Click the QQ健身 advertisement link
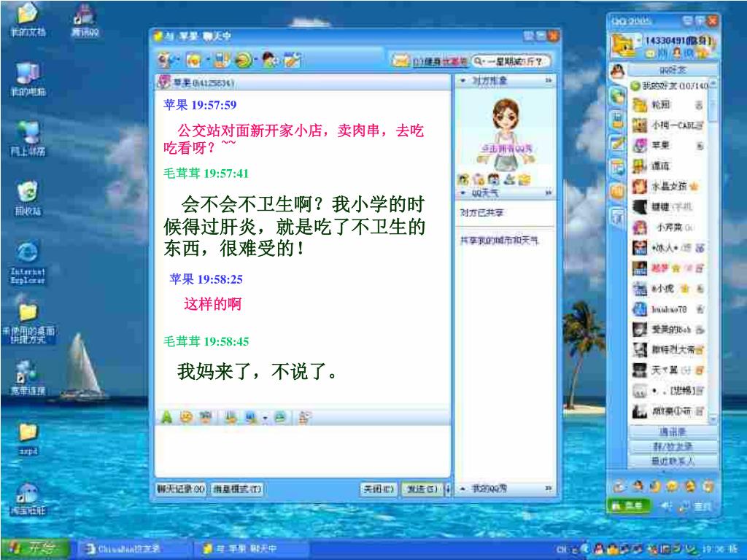 (x=439, y=62)
